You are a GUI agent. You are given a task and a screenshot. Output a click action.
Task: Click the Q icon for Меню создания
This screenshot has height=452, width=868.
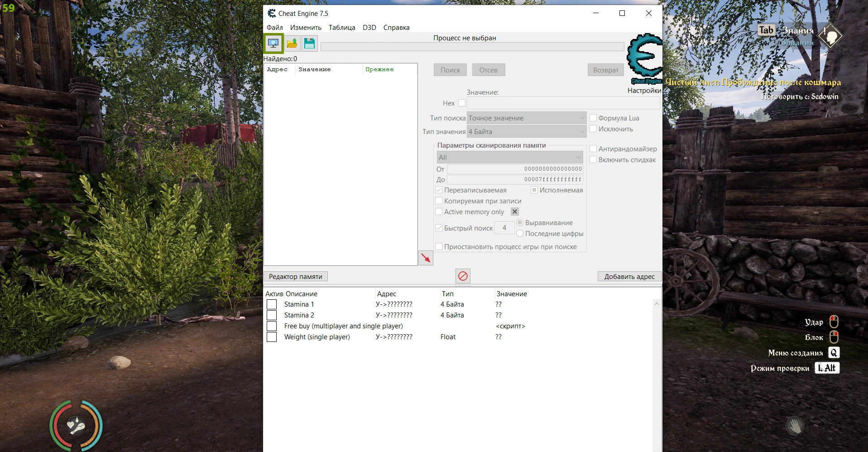tap(833, 352)
